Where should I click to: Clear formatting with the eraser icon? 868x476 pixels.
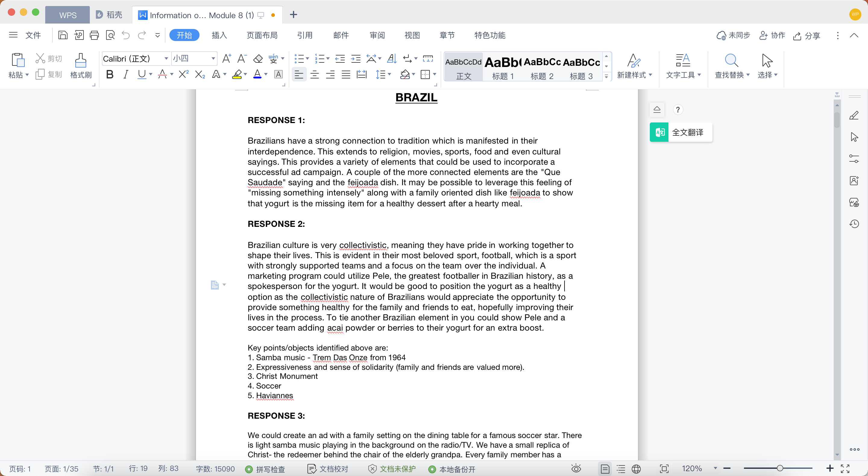[258, 59]
